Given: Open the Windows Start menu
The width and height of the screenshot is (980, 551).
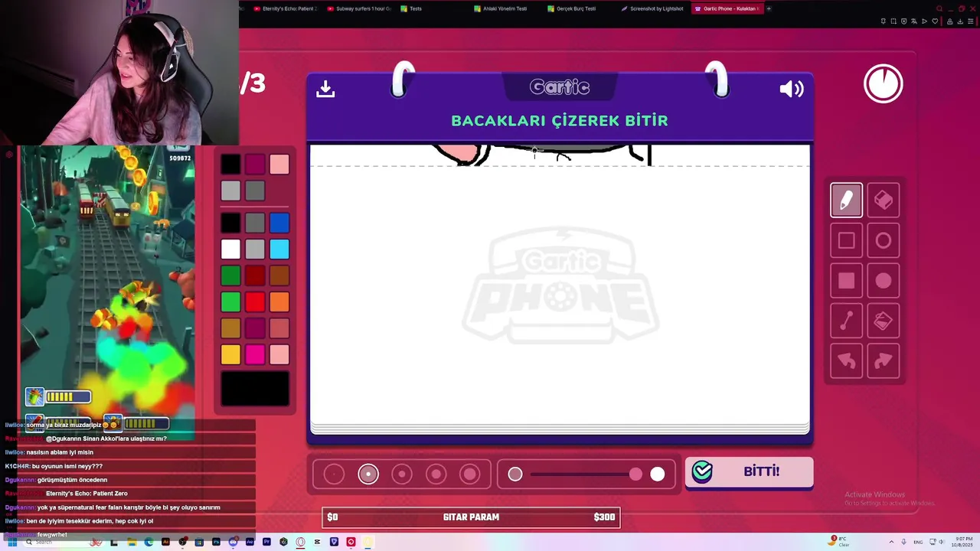Looking at the screenshot, I should [11, 542].
